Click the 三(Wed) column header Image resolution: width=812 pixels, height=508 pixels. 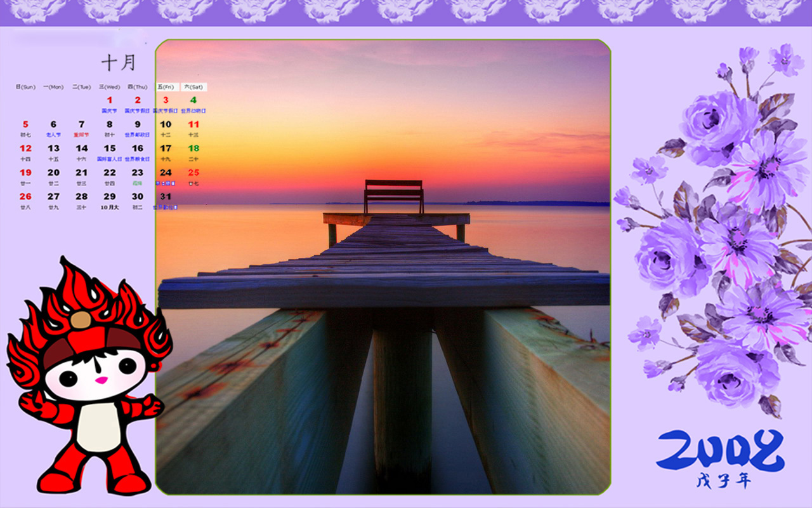109,87
